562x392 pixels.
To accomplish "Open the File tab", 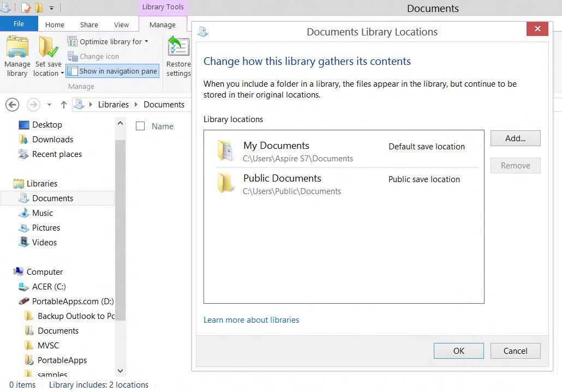I will (19, 23).
